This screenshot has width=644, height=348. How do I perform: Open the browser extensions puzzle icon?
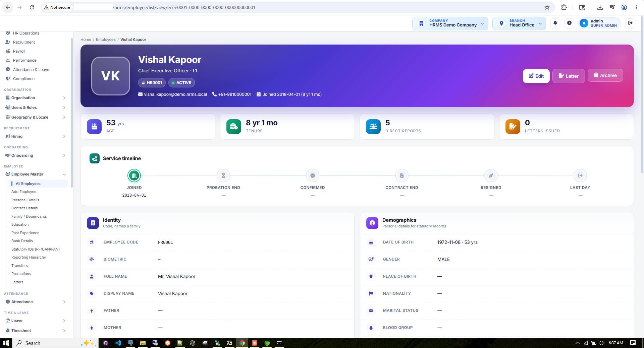pyautogui.click(x=564, y=7)
